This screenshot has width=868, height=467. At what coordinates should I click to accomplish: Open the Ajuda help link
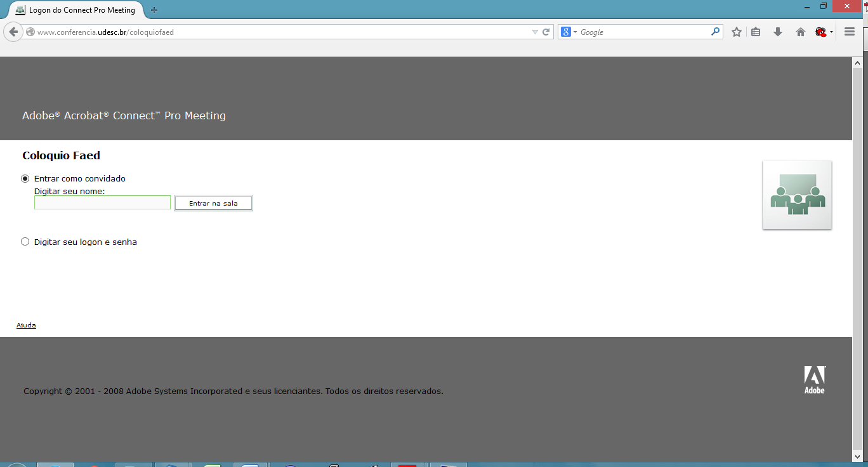coord(26,326)
